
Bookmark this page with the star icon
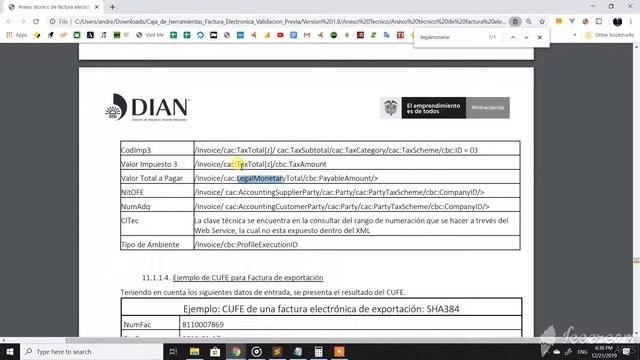542,22
